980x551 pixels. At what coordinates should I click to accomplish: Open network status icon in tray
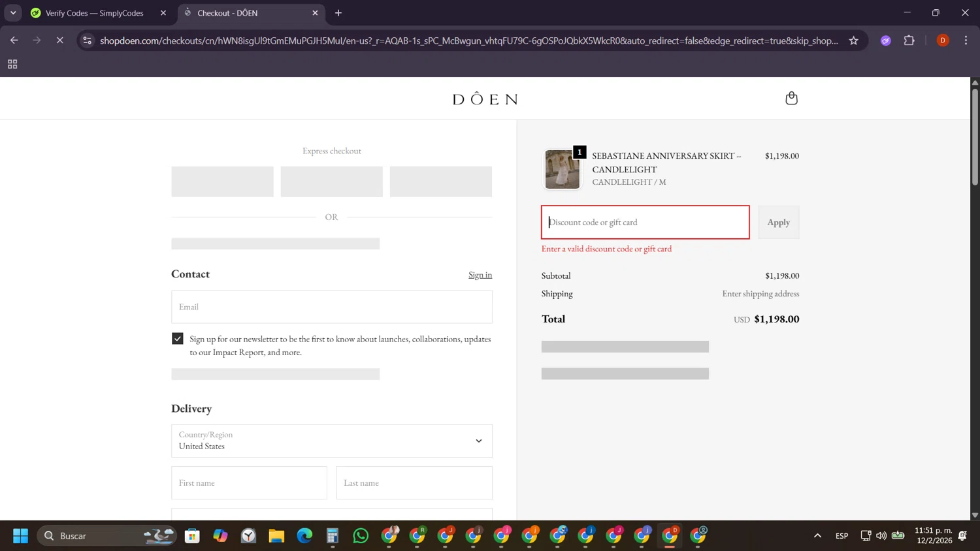pos(866,536)
